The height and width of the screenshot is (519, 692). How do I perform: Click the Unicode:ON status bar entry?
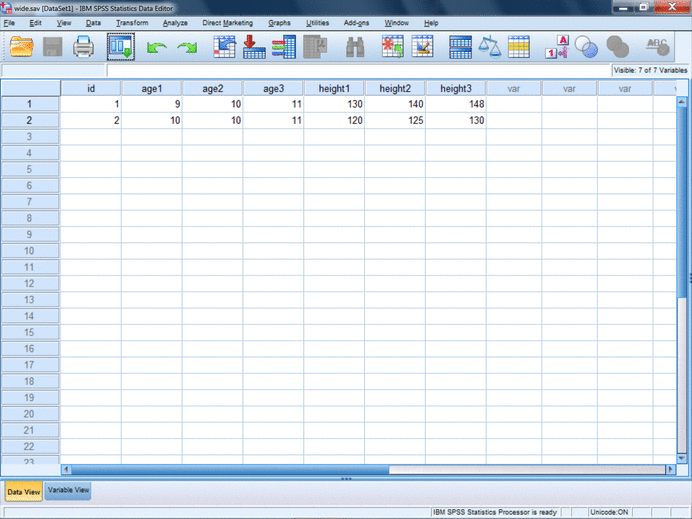609,512
